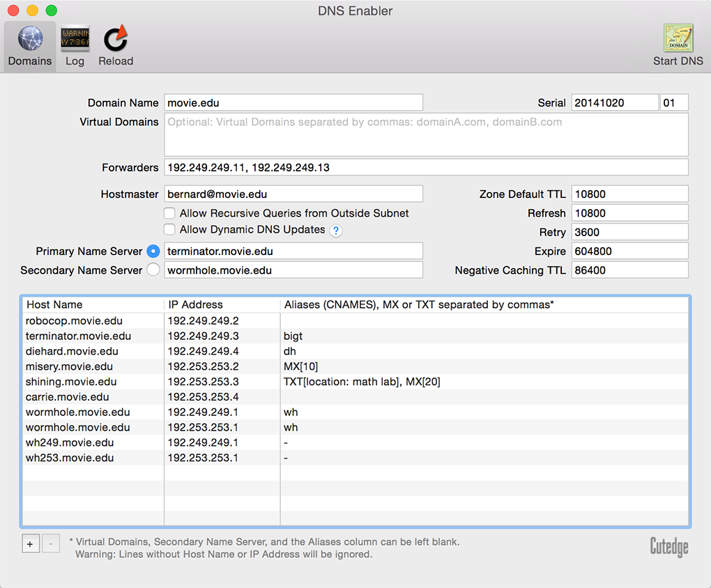Viewport: 711px width, 588px height.
Task: Click the minus remove host button
Action: 51,543
